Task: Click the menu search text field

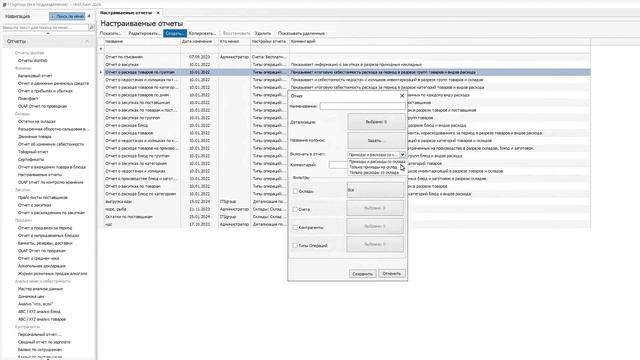Action: (45, 28)
